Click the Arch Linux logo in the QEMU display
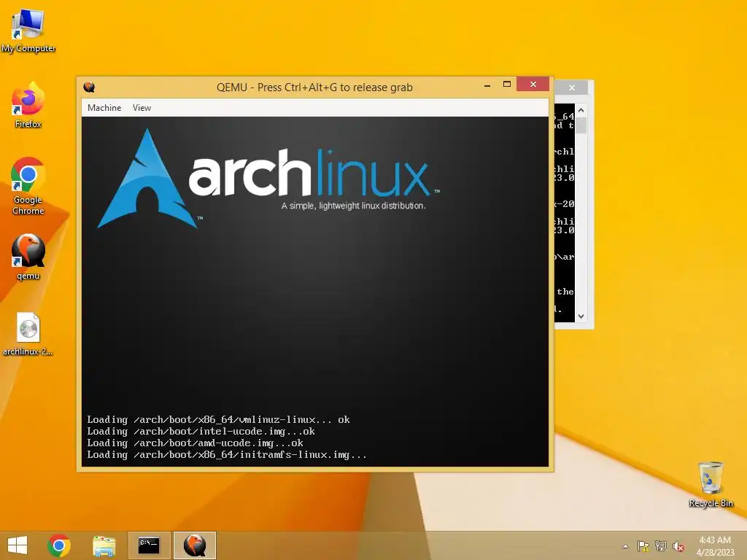 (x=268, y=179)
